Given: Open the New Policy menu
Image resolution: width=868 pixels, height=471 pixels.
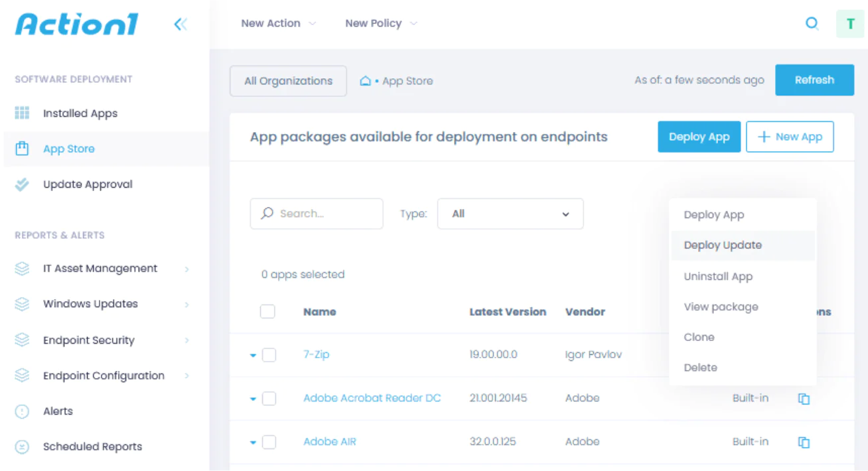Looking at the screenshot, I should (x=374, y=23).
